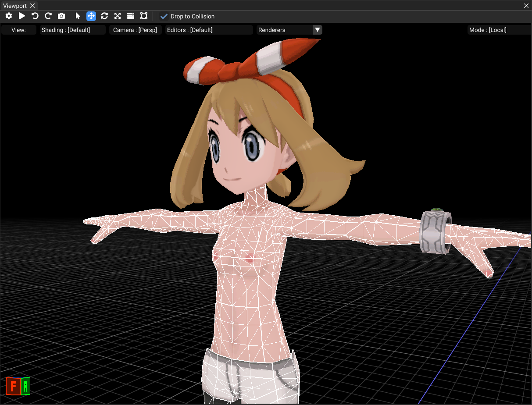Activate the rotate tool icon
The height and width of the screenshot is (405, 532).
[x=104, y=16]
